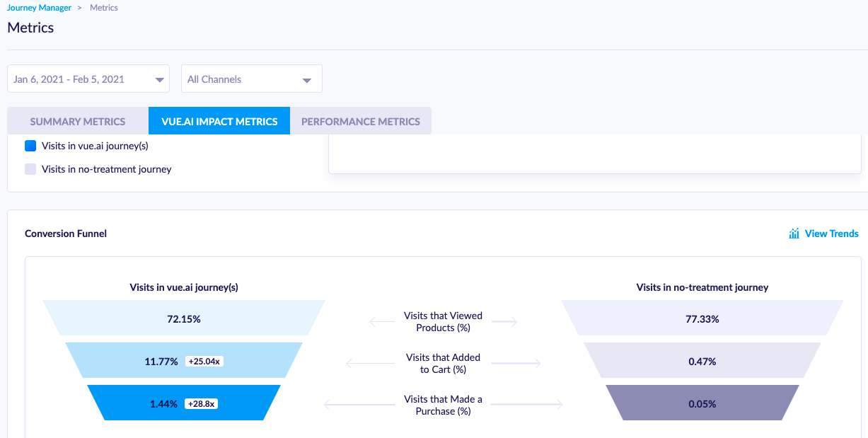The width and height of the screenshot is (868, 438).
Task: Open View Trends link
Action: (831, 234)
